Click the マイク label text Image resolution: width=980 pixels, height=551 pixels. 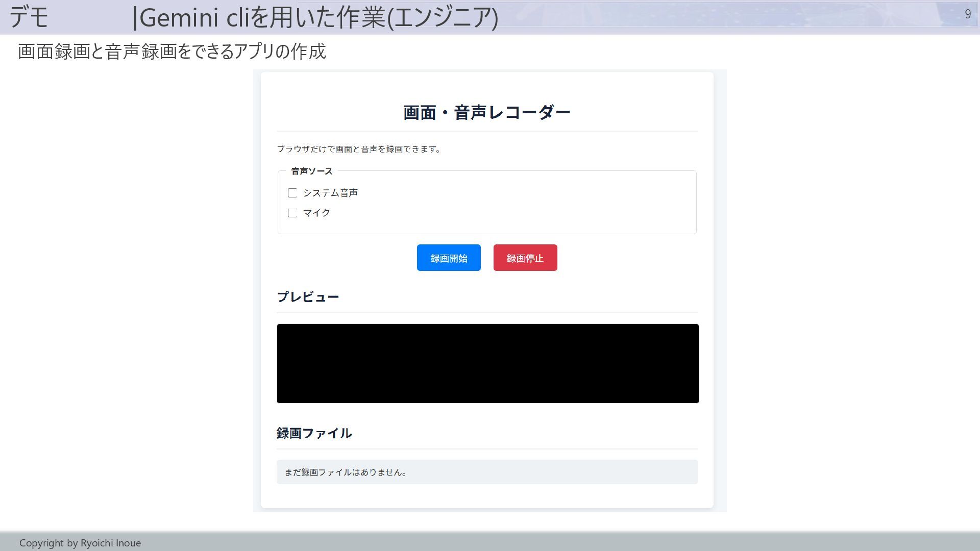(x=316, y=213)
